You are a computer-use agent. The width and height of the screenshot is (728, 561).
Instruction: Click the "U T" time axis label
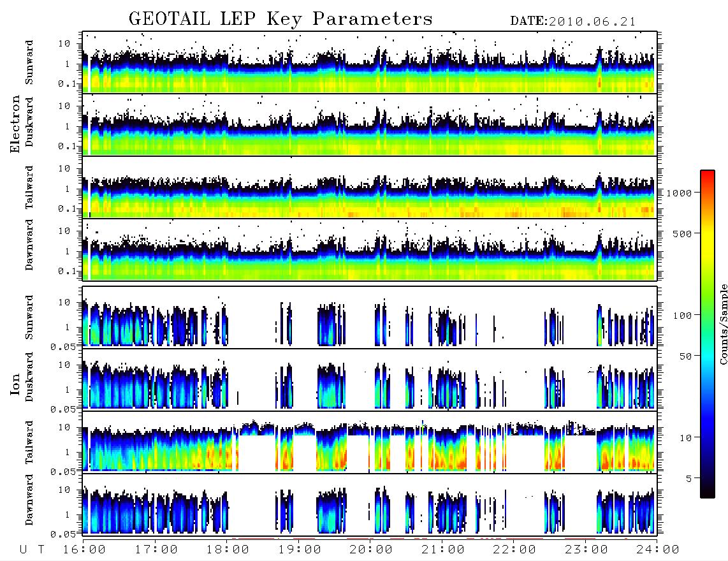click(x=32, y=550)
